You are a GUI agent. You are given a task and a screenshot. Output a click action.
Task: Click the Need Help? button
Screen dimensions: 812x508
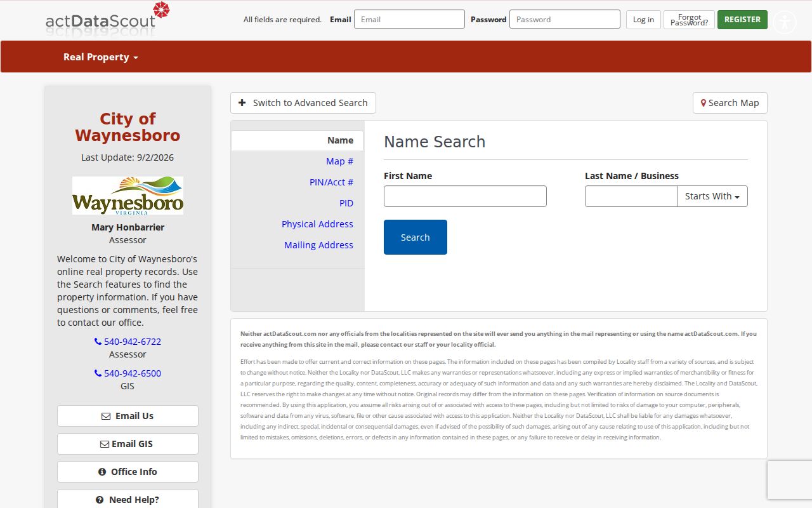click(x=128, y=499)
